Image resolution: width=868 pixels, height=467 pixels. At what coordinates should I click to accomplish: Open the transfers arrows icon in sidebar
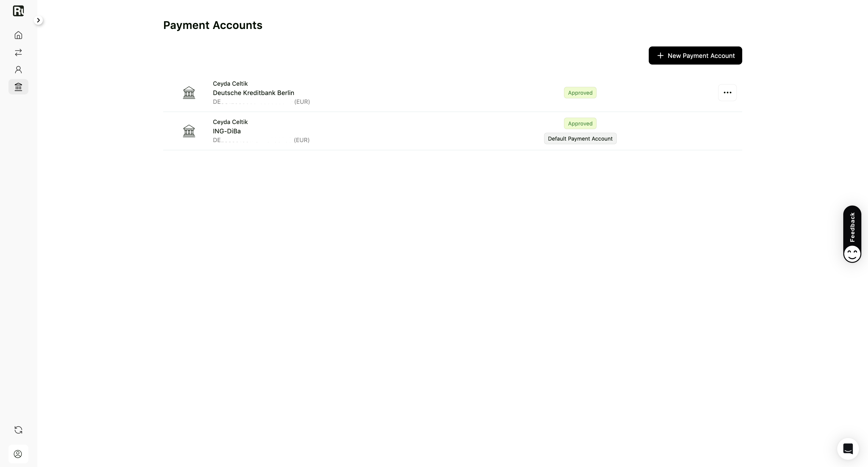click(x=18, y=52)
